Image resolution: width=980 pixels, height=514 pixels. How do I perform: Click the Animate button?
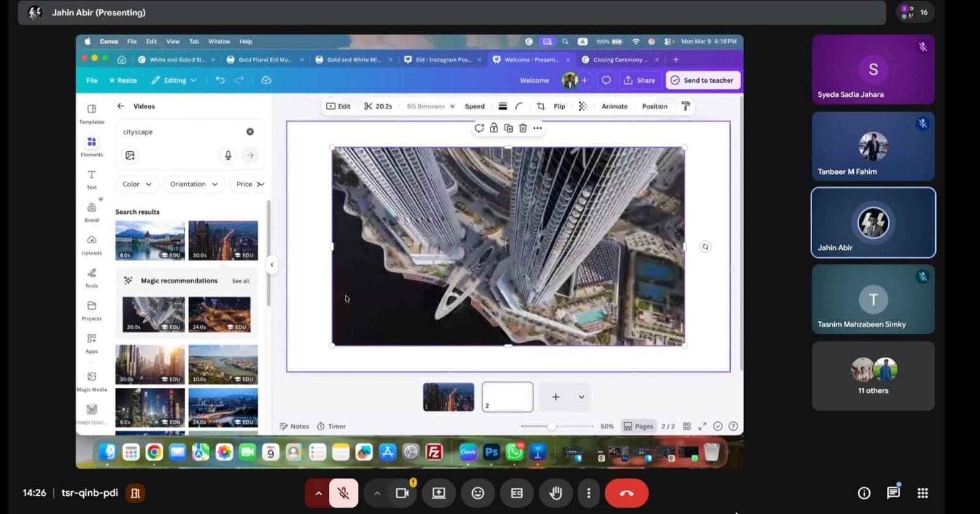[x=614, y=106]
